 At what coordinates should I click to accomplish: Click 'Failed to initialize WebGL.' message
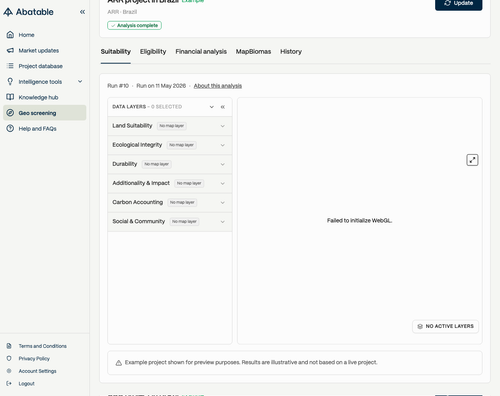359,220
